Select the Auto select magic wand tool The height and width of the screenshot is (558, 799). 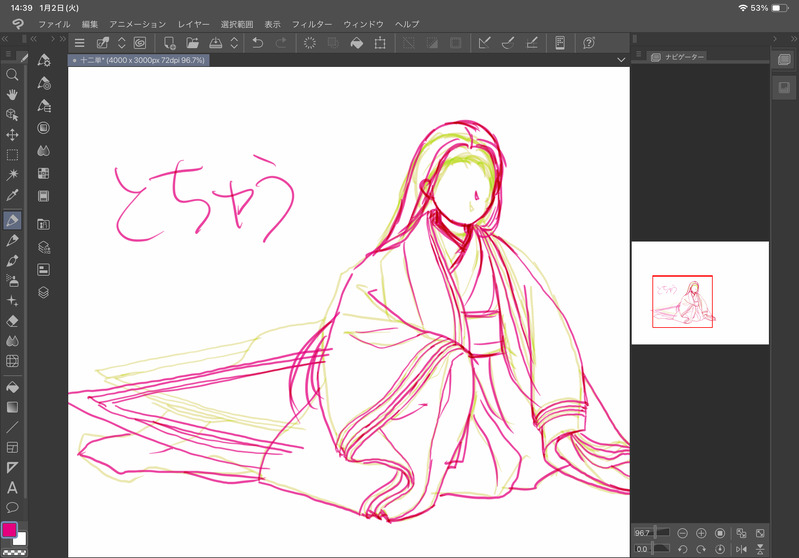12,175
